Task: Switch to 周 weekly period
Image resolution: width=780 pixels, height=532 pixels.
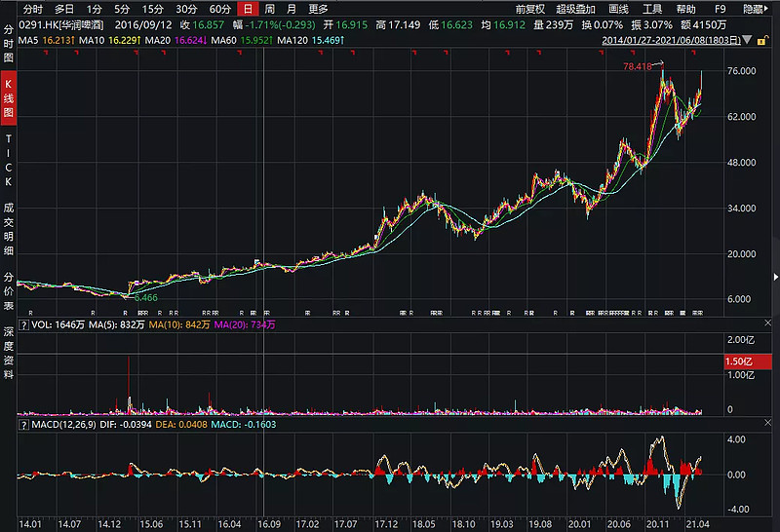Action: click(269, 9)
